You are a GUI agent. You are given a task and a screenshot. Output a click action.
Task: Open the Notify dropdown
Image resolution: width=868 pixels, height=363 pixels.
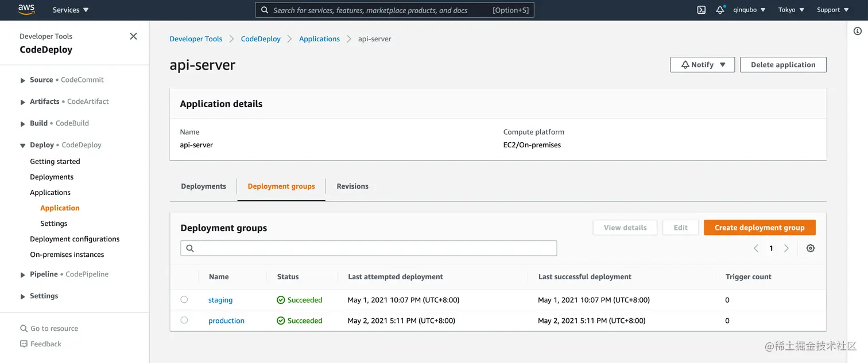pos(702,64)
